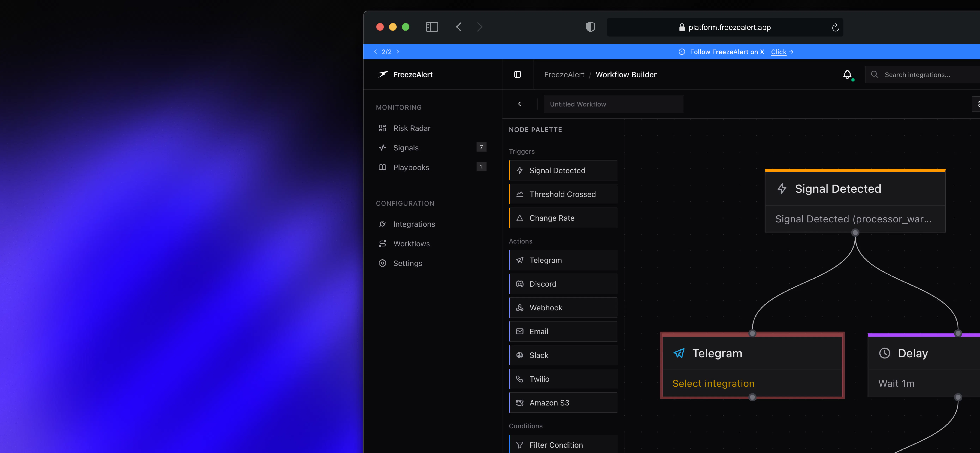980x453 pixels.
Task: Click the paper plane icon on Telegram node
Action: [x=679, y=353]
